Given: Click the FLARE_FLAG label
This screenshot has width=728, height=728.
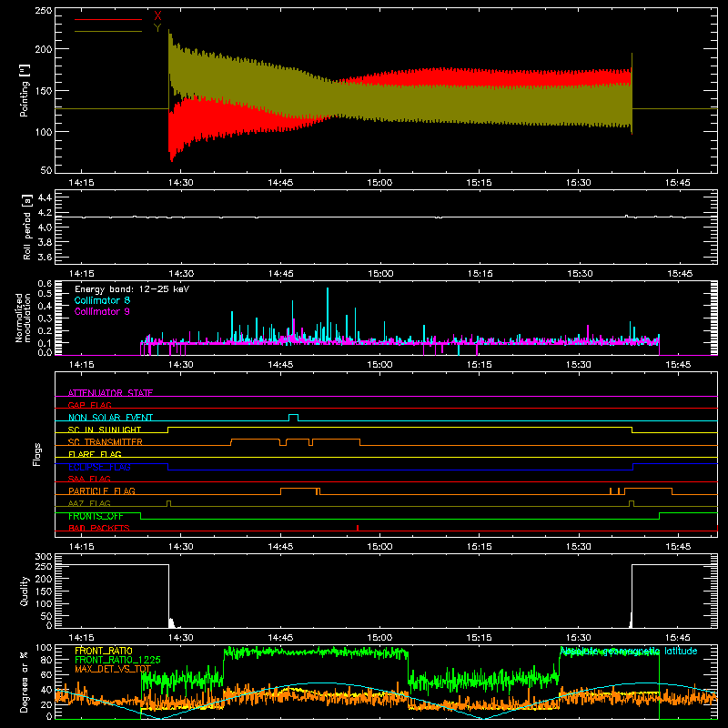Looking at the screenshot, I should click(x=95, y=454).
